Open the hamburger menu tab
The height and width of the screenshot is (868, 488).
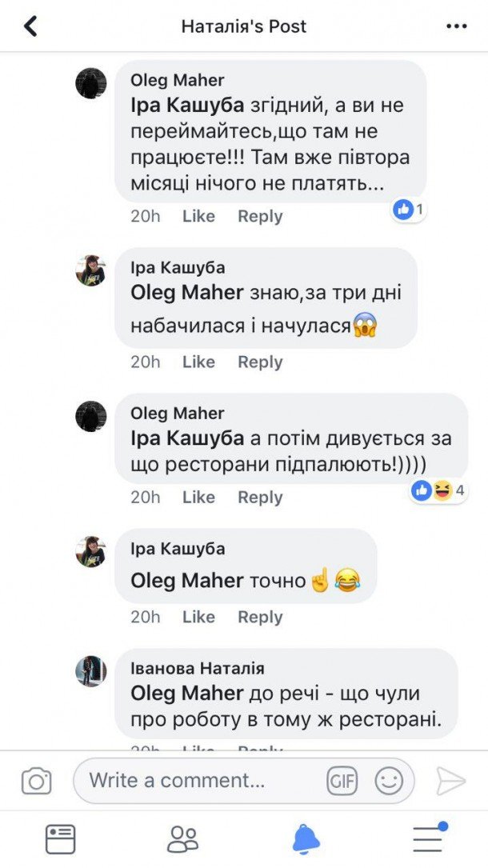click(x=429, y=837)
